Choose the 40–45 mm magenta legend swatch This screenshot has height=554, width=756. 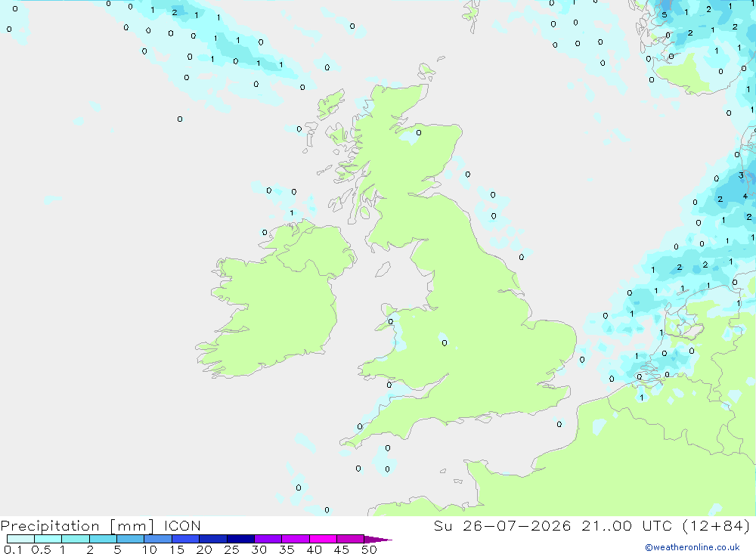323,539
